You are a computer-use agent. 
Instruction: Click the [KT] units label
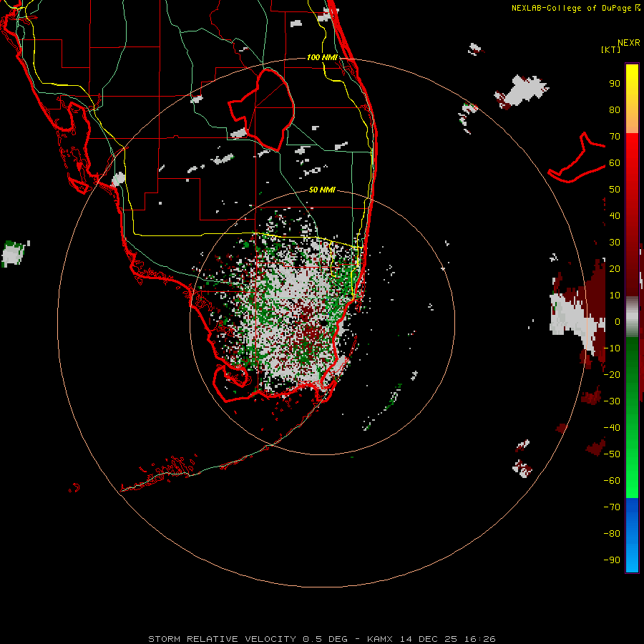tap(610, 49)
